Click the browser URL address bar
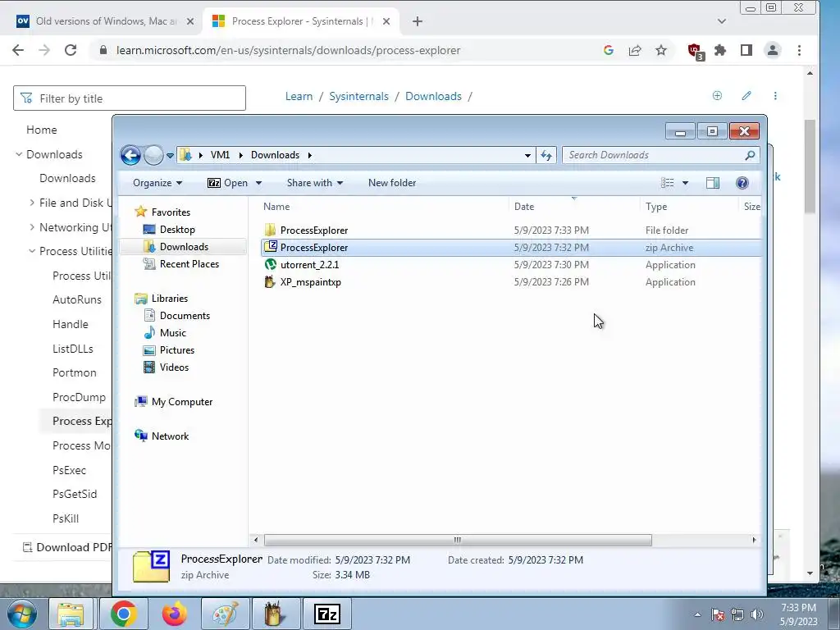This screenshot has height=630, width=840. (x=343, y=50)
